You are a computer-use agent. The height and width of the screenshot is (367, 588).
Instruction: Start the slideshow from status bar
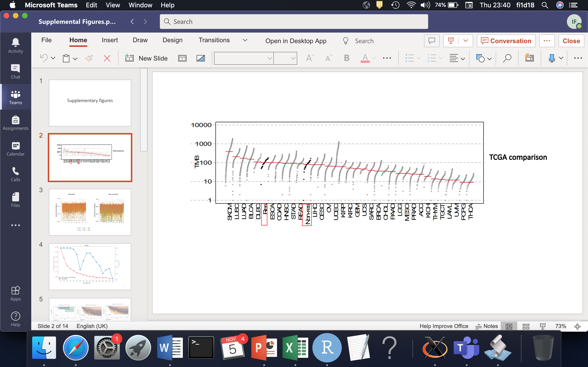[x=543, y=326]
